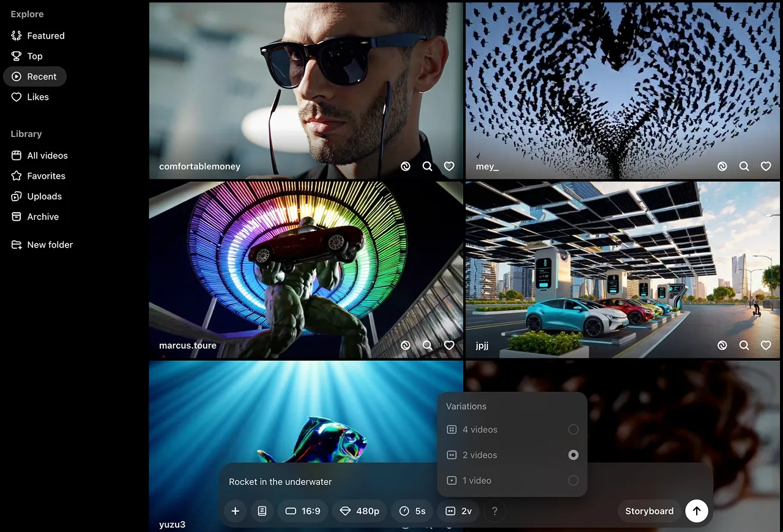Heart the marcus.toure video
Screen dimensions: 783x532
449,345
